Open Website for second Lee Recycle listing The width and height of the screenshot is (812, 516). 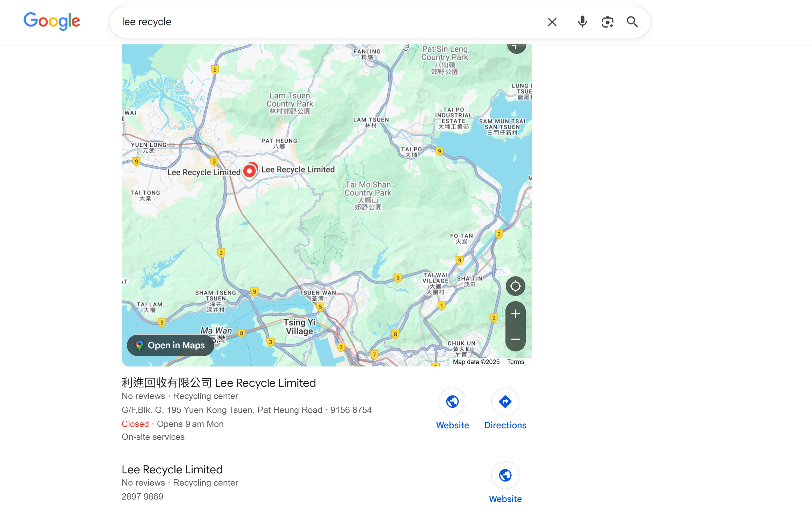pyautogui.click(x=505, y=483)
